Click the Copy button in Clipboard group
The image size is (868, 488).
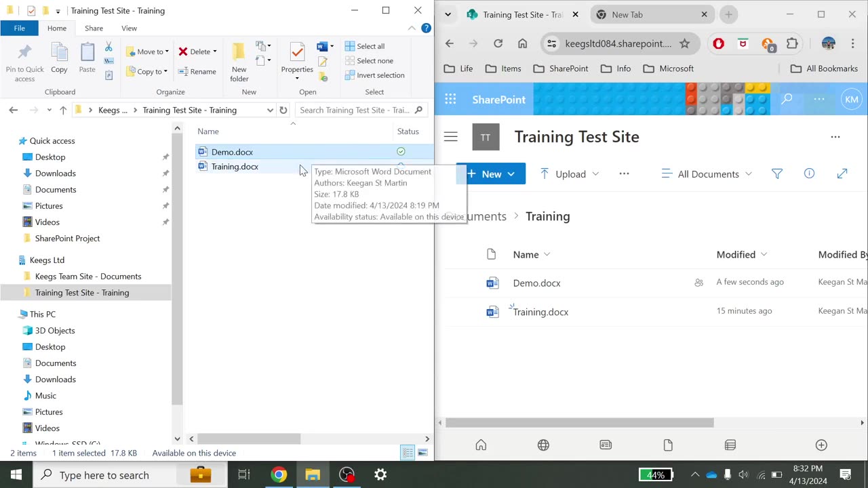coord(59,58)
